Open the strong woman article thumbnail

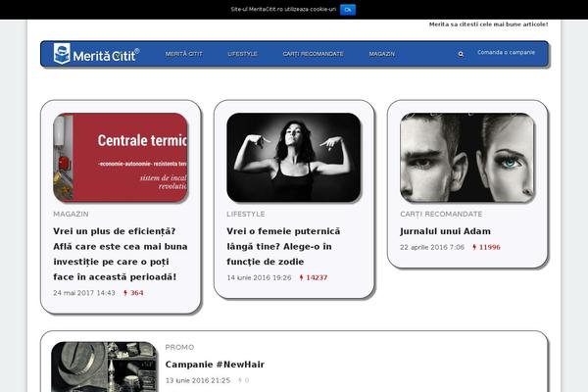(x=294, y=157)
